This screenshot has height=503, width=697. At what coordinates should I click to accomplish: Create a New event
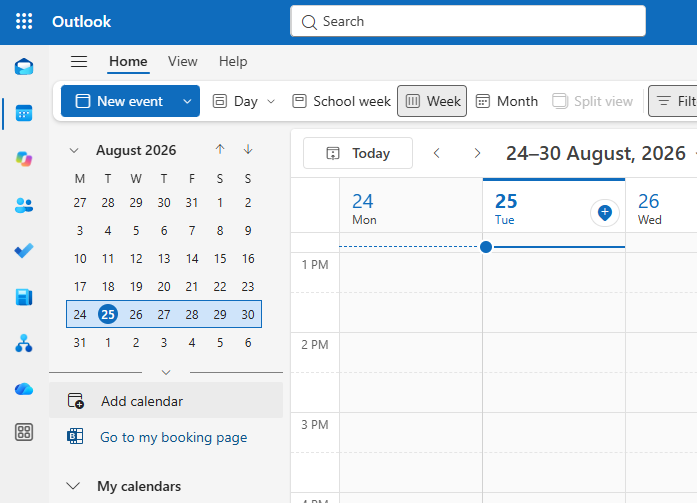119,101
